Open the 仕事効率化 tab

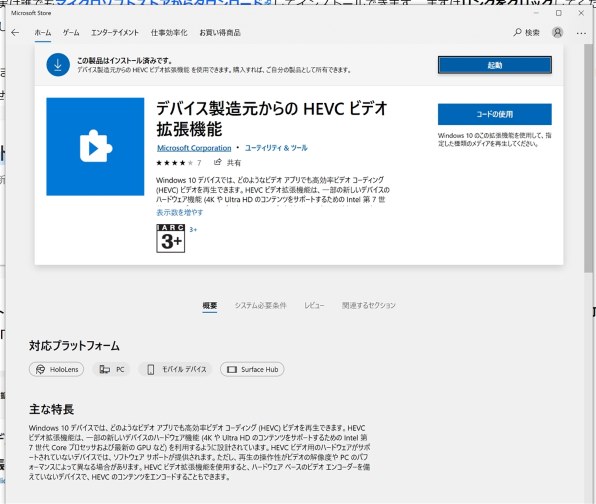pos(169,33)
